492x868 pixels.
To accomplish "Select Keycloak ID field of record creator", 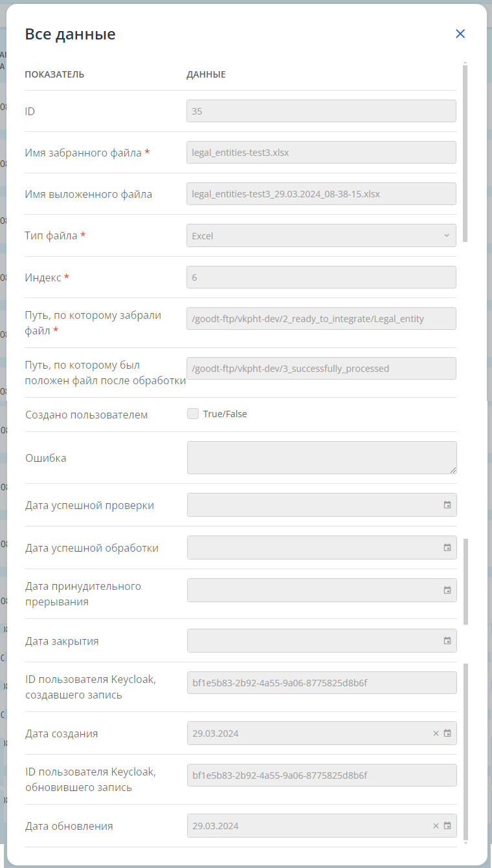I will click(322, 683).
